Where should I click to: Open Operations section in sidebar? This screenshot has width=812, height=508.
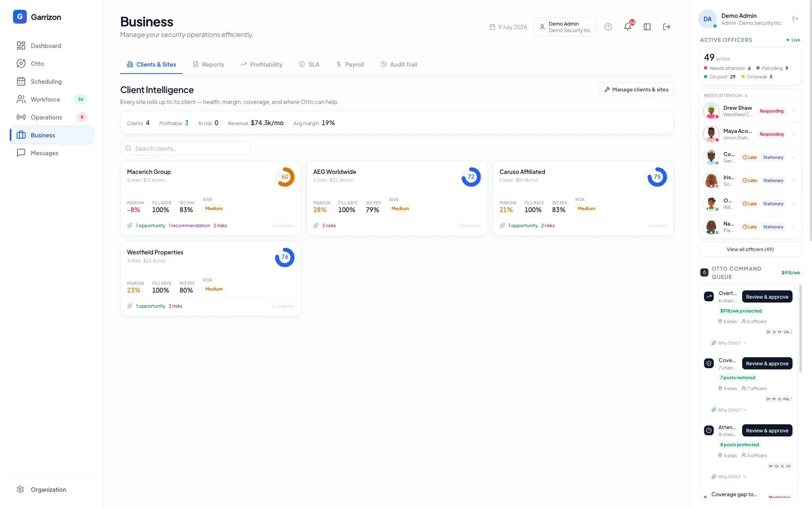click(52, 117)
